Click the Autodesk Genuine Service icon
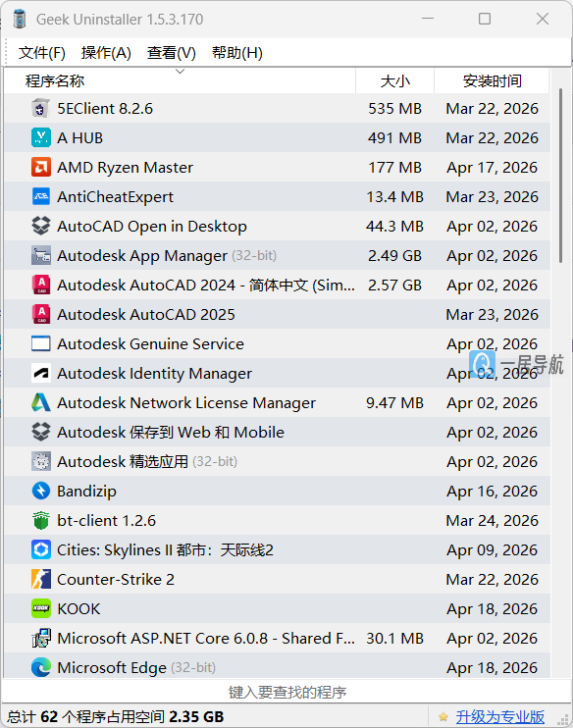Screen dimensions: 573x728 tap(41, 344)
